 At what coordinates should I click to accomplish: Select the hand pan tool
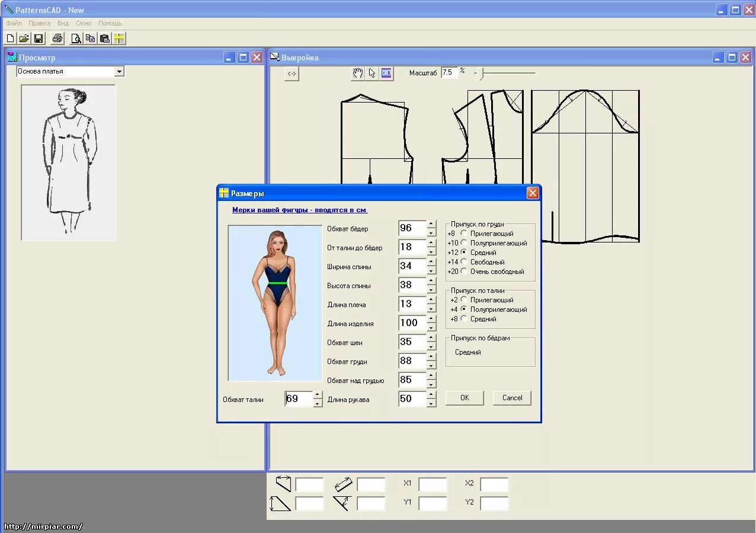[358, 74]
